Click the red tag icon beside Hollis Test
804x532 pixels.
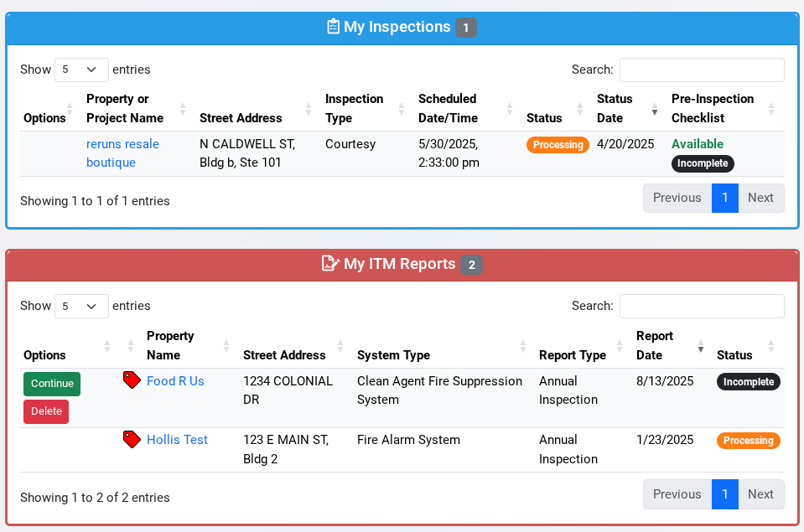tap(132, 439)
